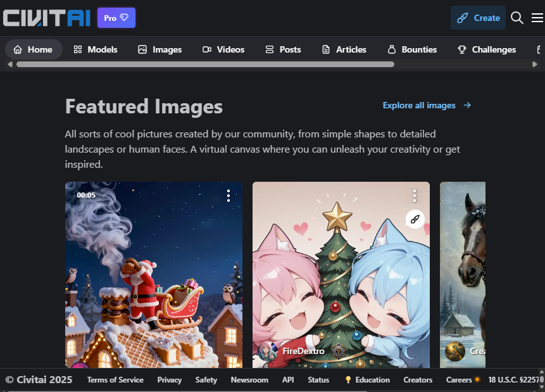
Task: Open three-dot menu on chibi Christmas tree card
Action: pyautogui.click(x=415, y=196)
